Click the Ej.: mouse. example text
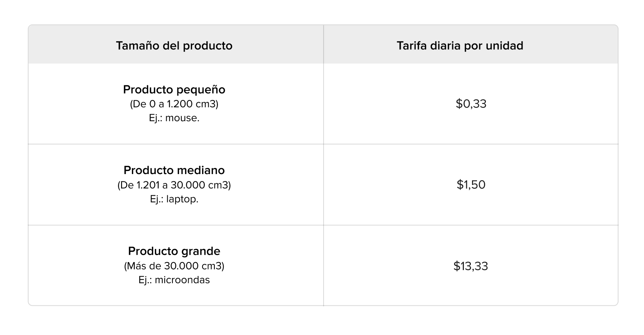Screen dimensions: 644x335 [x=174, y=118]
